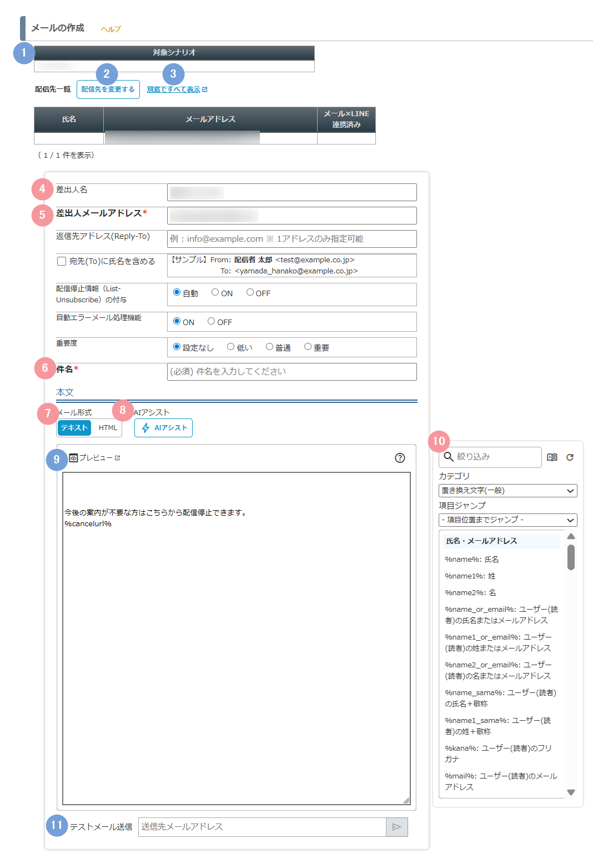Click the help question mark icon above body

[400, 458]
